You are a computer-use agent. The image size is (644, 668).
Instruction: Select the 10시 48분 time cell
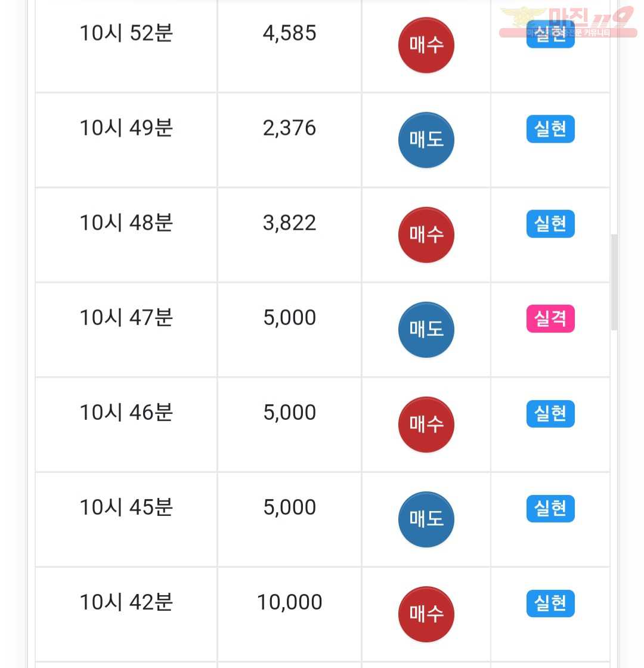coord(126,235)
